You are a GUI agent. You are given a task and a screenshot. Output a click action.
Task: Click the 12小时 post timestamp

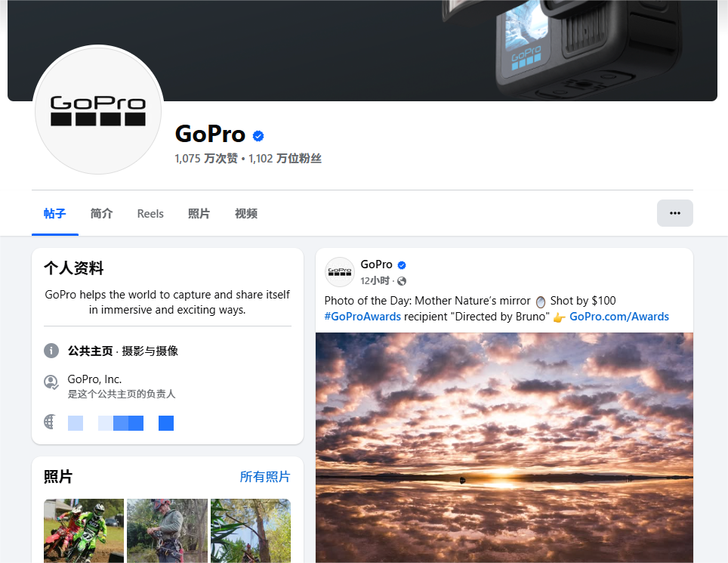click(x=375, y=281)
